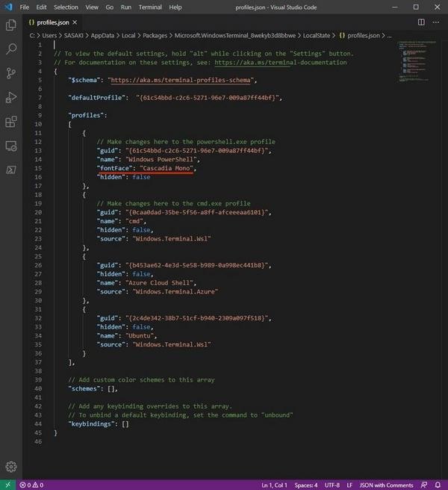Click the LocalState breadcrumb segment
Screen dimensions: 448x490
[317, 36]
